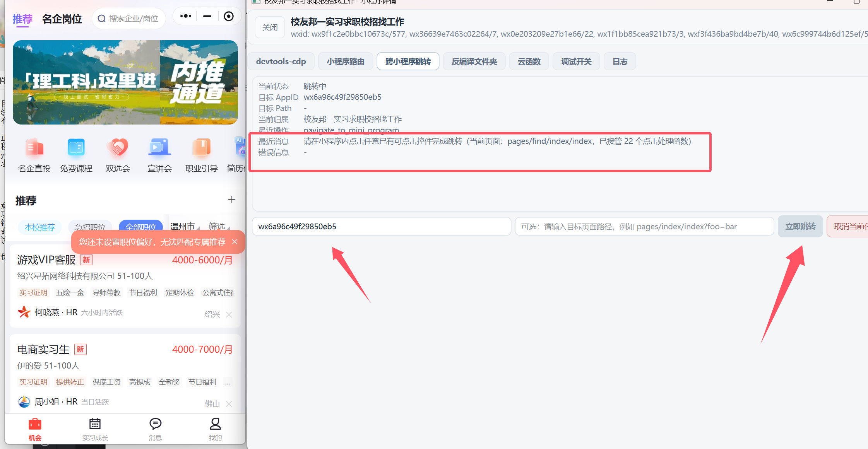
Task: Select 本校推荐 filter chip
Action: pyautogui.click(x=40, y=227)
